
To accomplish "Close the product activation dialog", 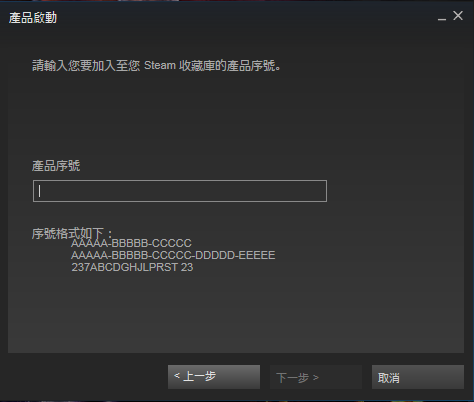I will [x=458, y=16].
